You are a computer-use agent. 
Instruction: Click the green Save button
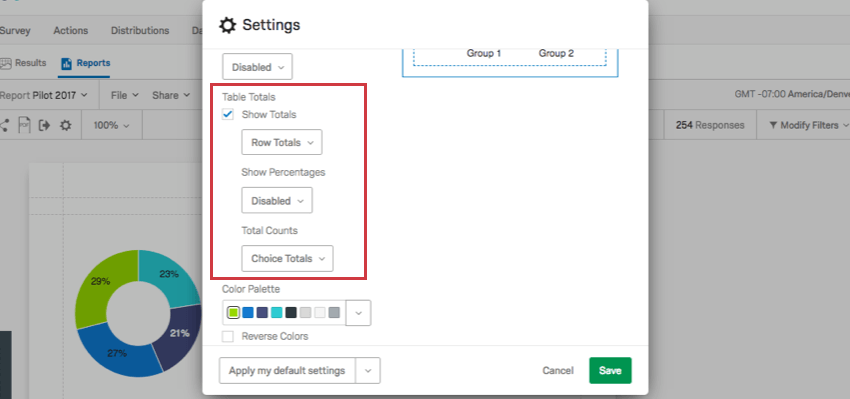pyautogui.click(x=610, y=371)
